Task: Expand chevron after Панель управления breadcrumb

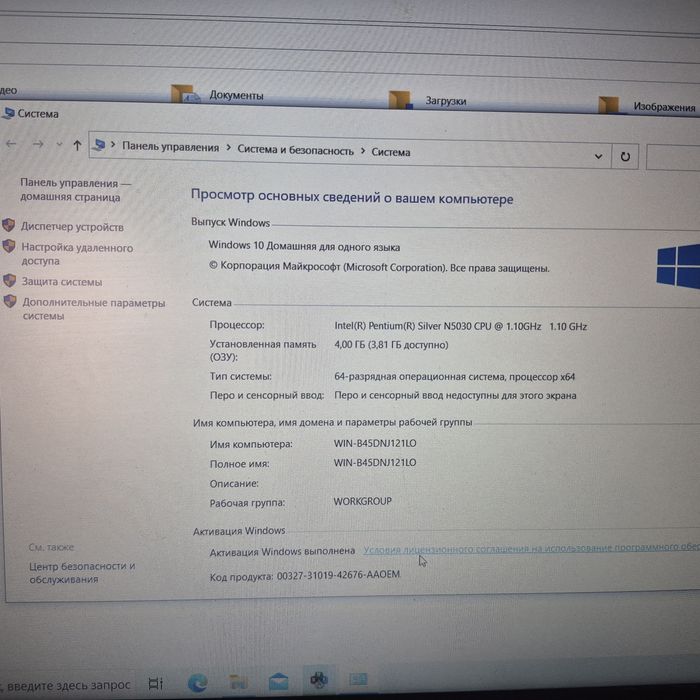Action: click(228, 147)
